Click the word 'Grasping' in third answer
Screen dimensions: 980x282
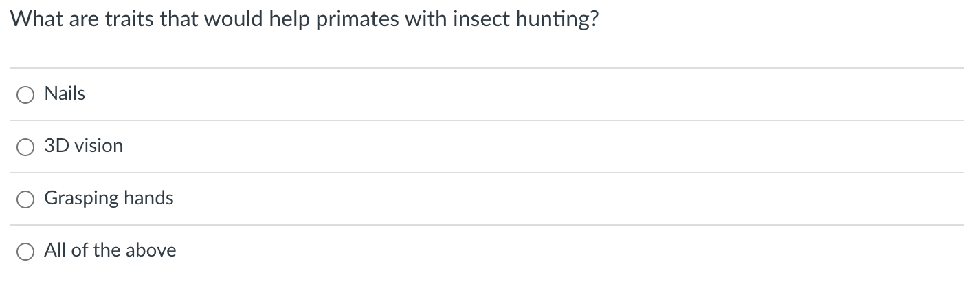[82, 198]
